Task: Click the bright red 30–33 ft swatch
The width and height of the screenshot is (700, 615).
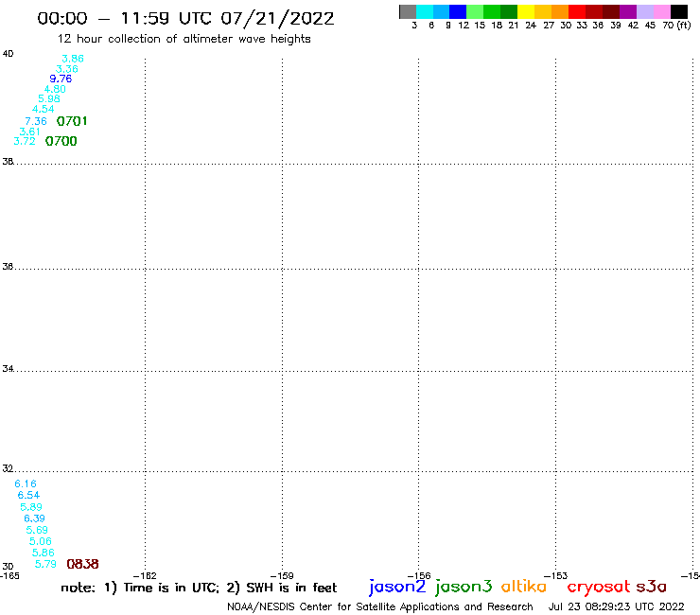Action: 577,11
